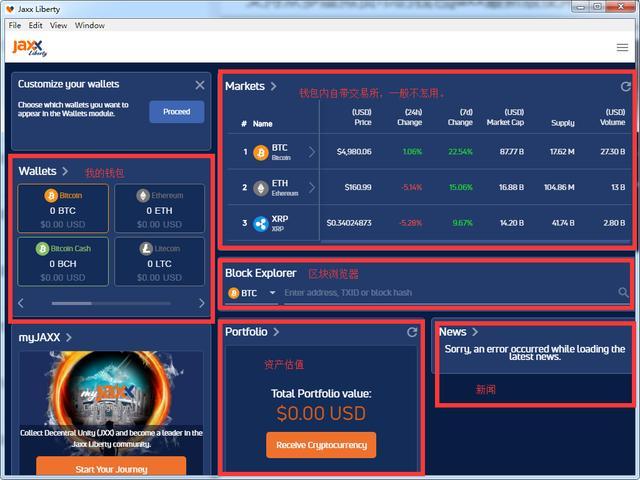Expand the BTC market row chevron

(x=311, y=152)
